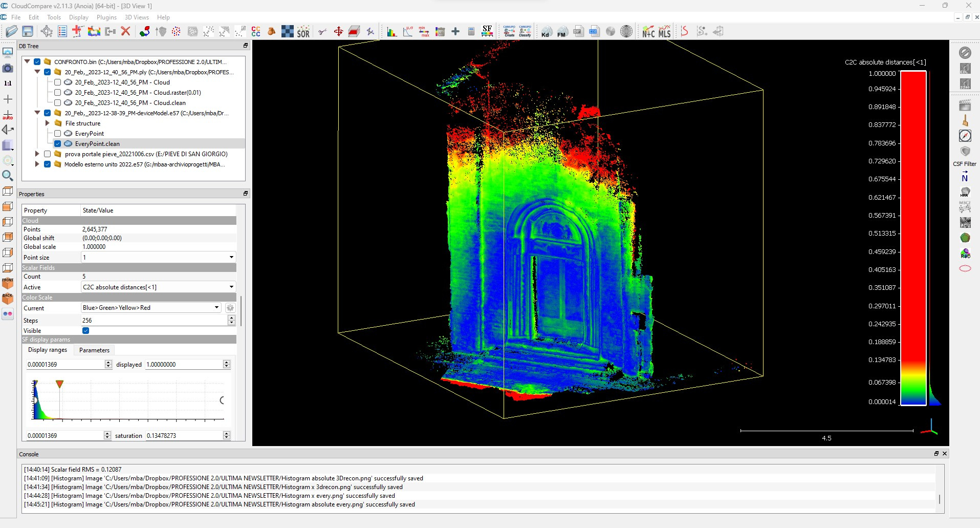Click the MLS plugin icon
The height and width of the screenshot is (528, 980).
click(x=664, y=31)
